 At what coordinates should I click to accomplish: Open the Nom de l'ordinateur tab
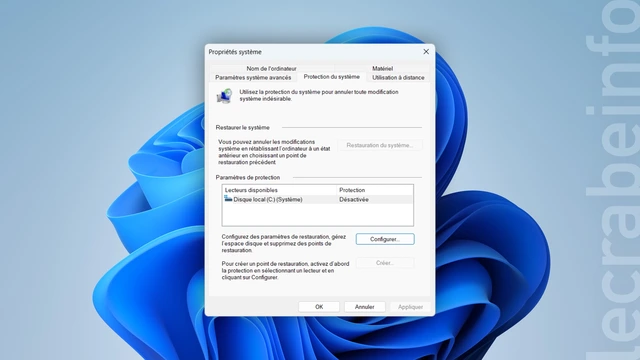tap(271, 68)
